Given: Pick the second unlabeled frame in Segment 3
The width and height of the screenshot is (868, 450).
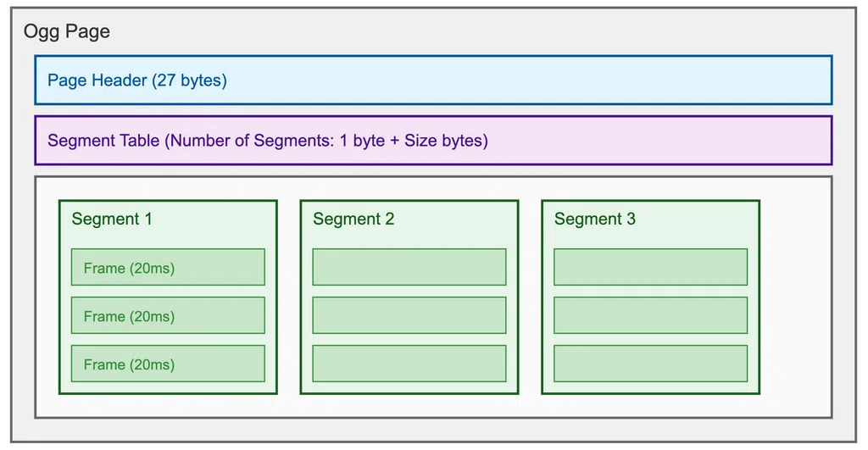Looking at the screenshot, I should [x=651, y=316].
